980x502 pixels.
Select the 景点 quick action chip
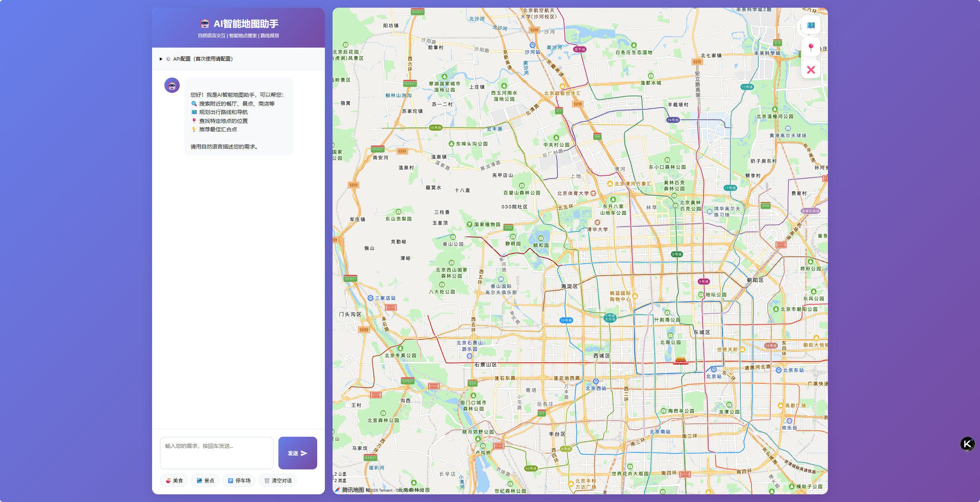205,481
